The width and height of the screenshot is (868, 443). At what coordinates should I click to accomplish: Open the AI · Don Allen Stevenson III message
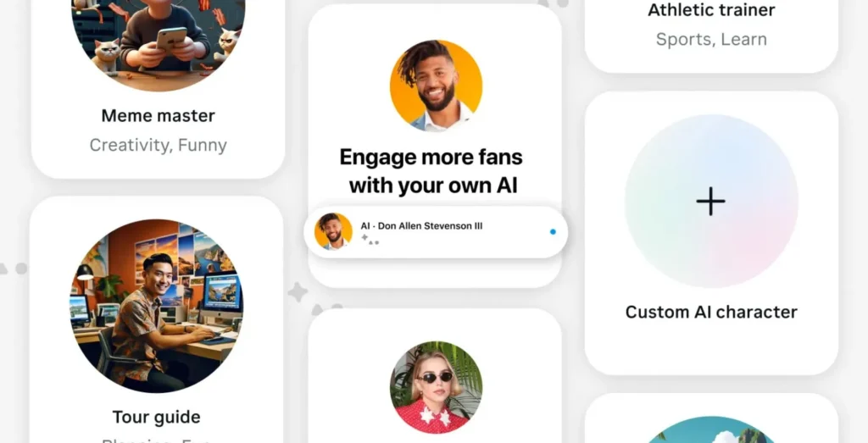coord(421,226)
